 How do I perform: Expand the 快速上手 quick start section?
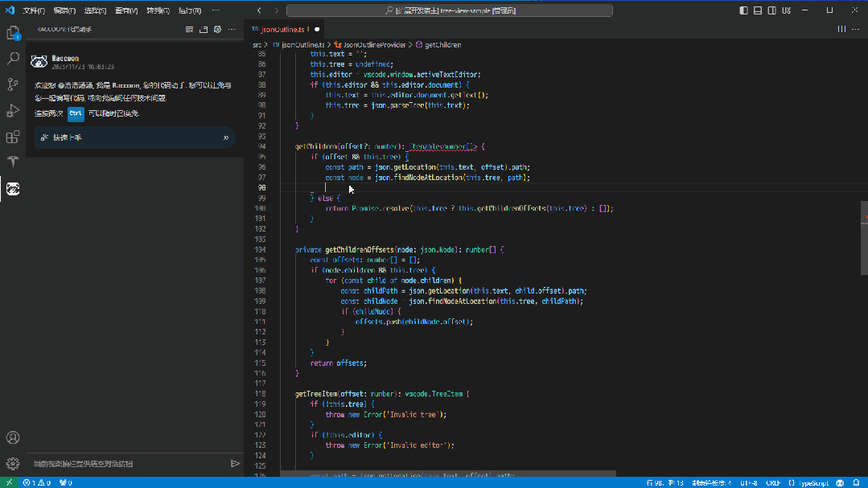(225, 137)
